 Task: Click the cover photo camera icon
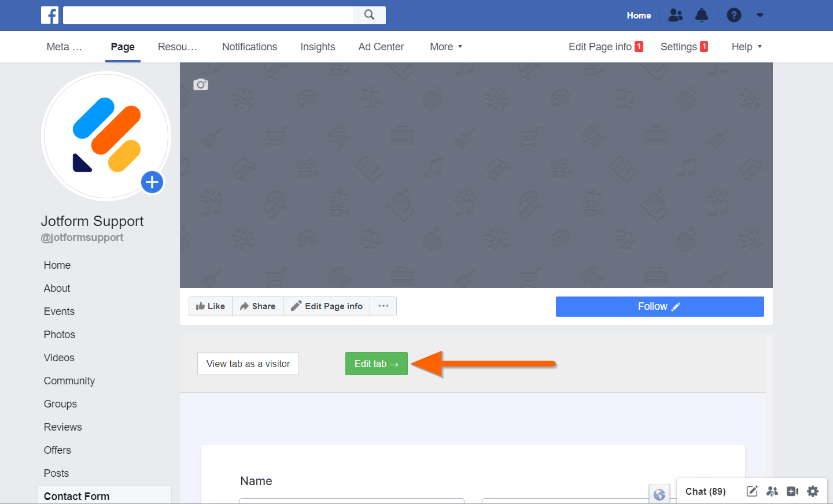201,84
